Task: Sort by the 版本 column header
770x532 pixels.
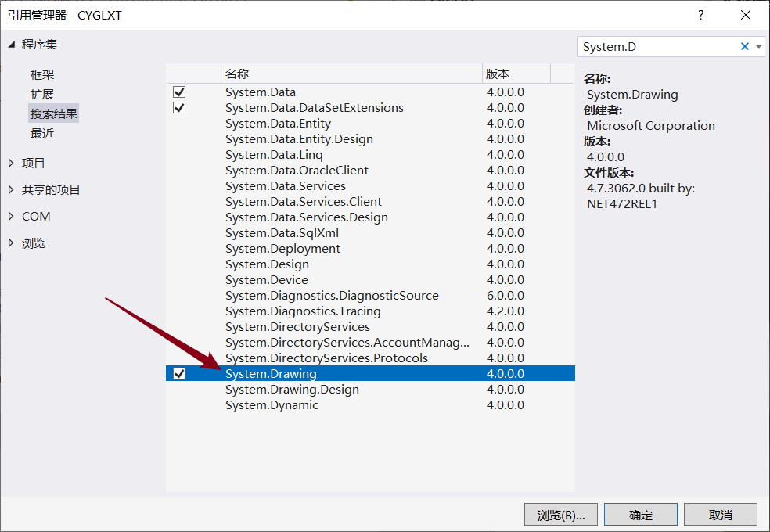Action: [x=516, y=74]
